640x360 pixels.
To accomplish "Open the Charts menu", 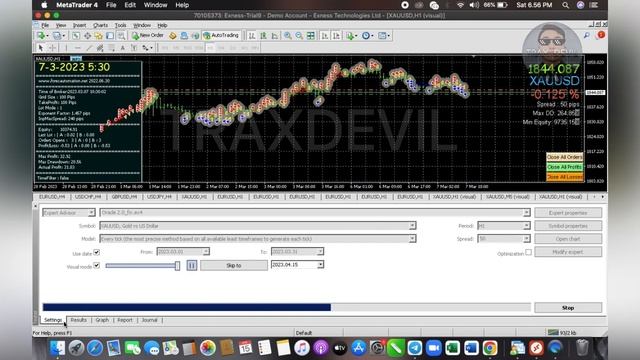I will tap(100, 25).
